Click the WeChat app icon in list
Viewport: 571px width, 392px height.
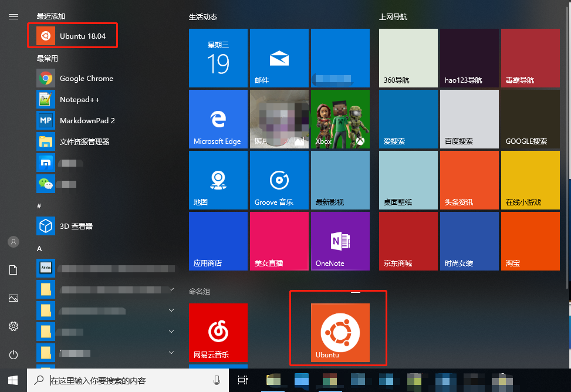click(x=46, y=184)
